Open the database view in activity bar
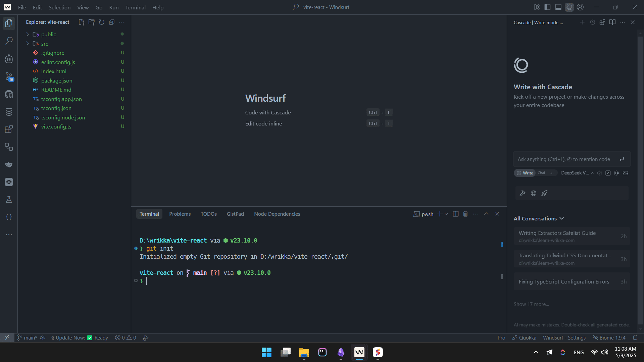644x362 pixels. [9, 112]
